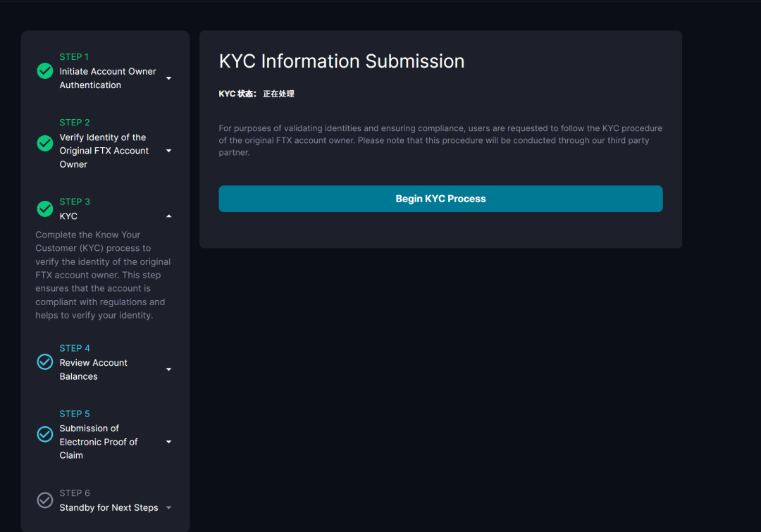Expand Submission of Electronic Proof of Claim arrow
761x532 pixels.
[168, 442]
